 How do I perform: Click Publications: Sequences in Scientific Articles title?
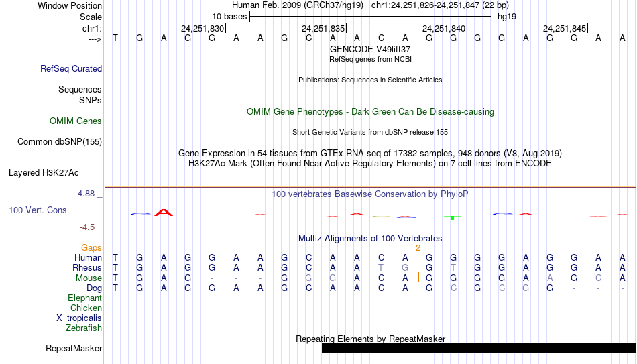(370, 80)
